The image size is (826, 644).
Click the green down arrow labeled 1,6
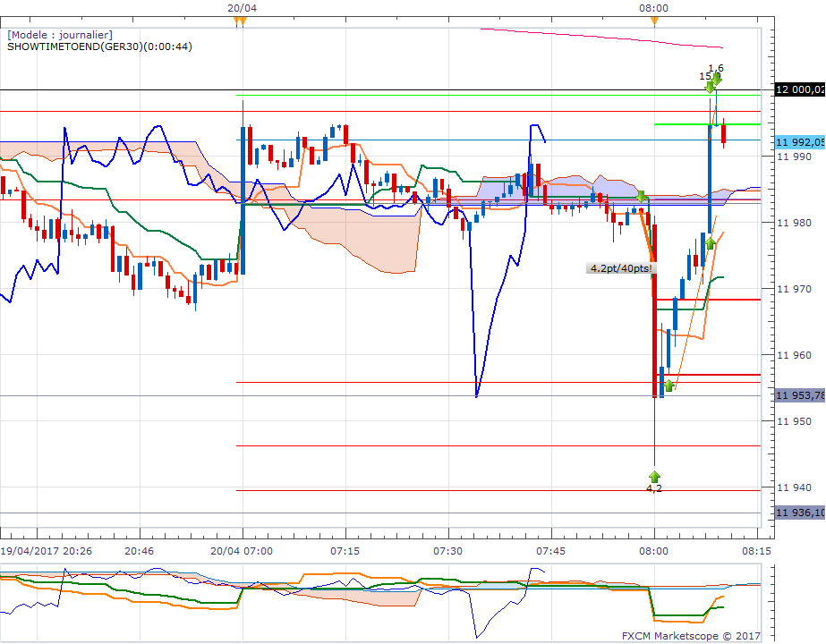pyautogui.click(x=717, y=80)
